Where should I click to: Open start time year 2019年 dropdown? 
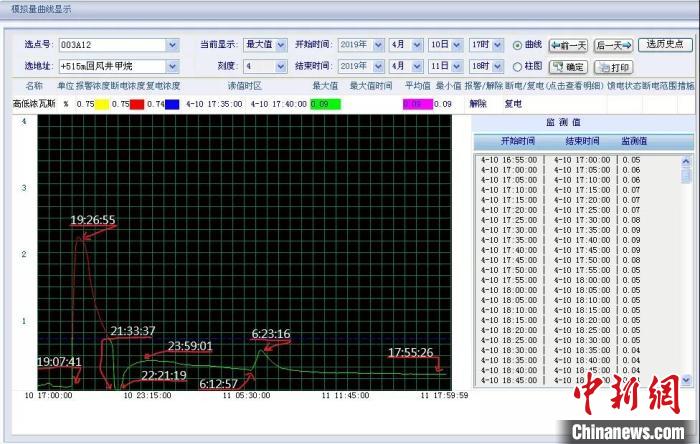(378, 45)
